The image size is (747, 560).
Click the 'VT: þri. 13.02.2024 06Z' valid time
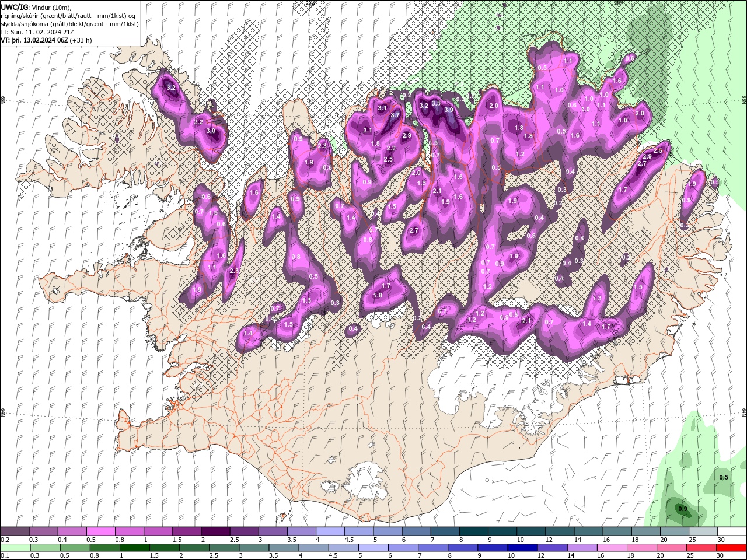click(34, 40)
